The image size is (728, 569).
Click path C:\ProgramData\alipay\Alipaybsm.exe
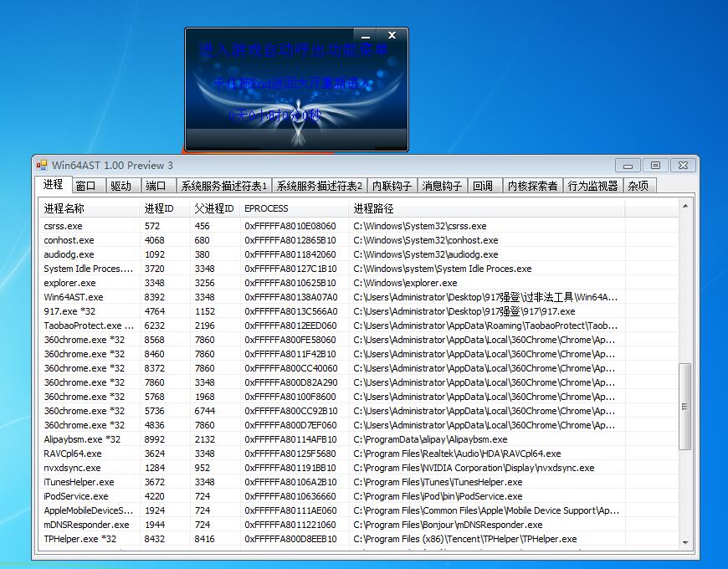(x=430, y=439)
